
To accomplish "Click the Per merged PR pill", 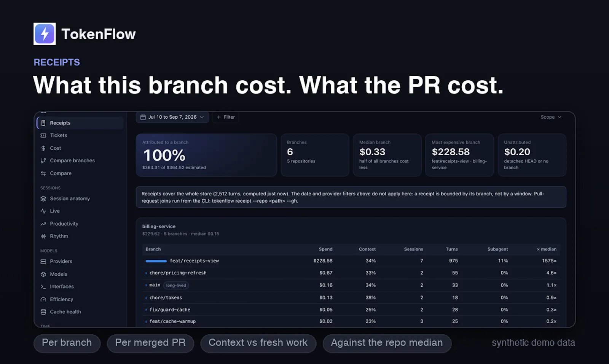I will point(150,343).
